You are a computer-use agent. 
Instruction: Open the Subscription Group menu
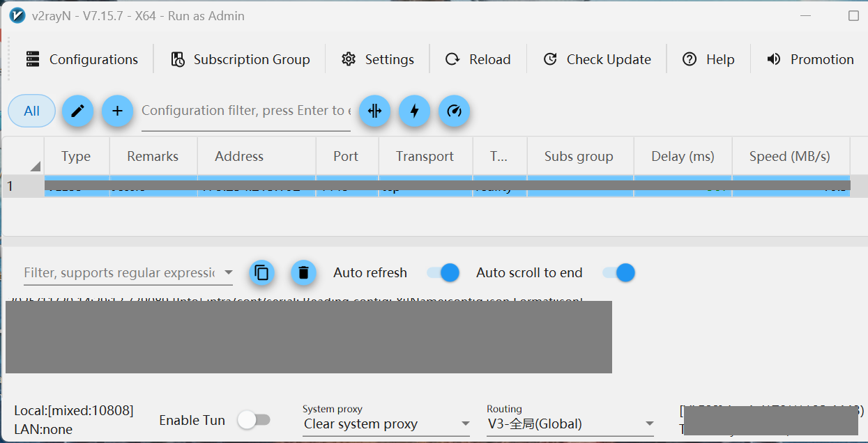[240, 59]
